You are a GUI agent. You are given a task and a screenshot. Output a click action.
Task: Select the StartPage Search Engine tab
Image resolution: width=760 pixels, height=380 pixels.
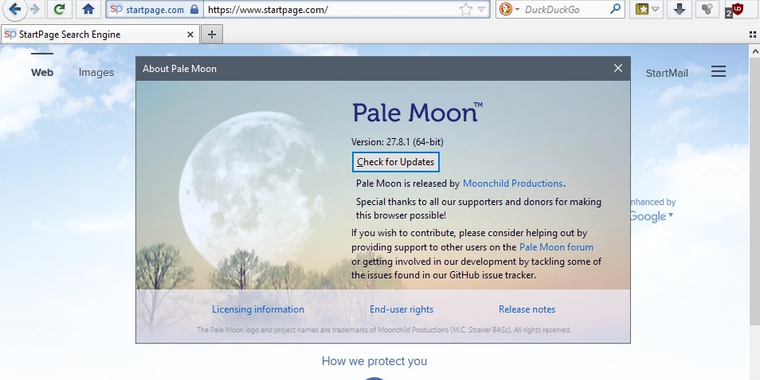pos(100,34)
